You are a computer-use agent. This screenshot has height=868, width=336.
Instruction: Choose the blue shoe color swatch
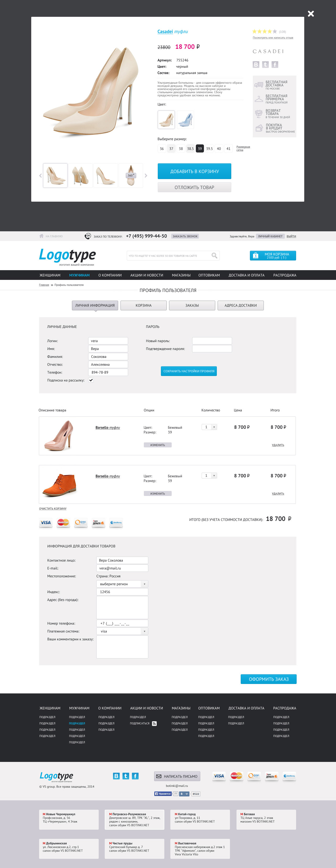pyautogui.click(x=185, y=120)
